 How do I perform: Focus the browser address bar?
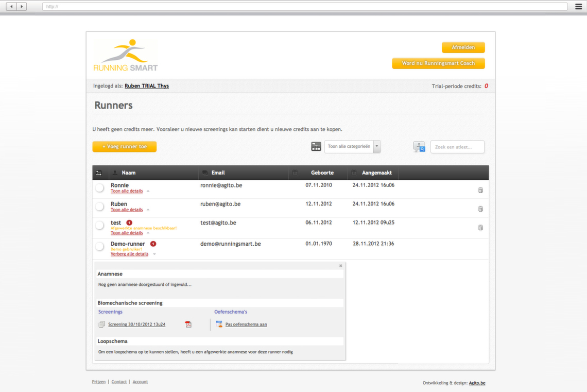305,6
